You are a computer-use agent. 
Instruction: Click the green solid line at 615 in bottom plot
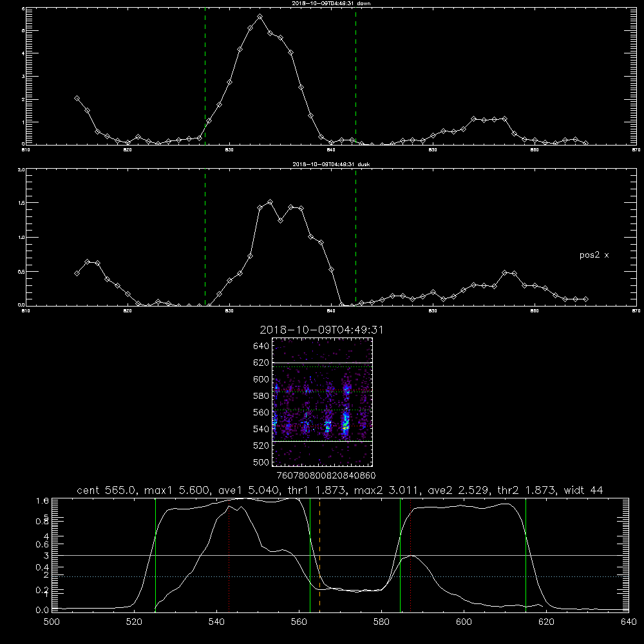pos(526,555)
